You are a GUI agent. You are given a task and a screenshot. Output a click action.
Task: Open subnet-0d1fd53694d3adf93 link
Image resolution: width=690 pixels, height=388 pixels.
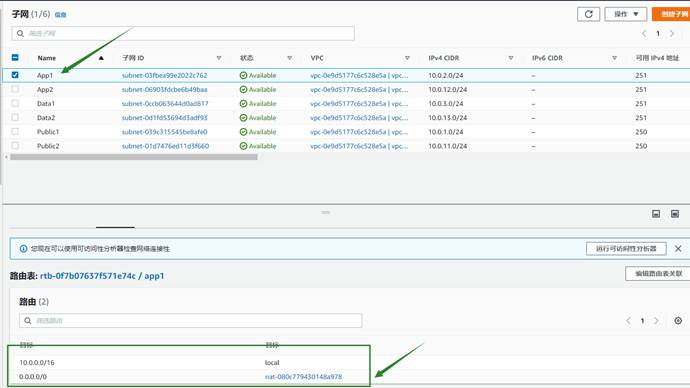click(164, 117)
